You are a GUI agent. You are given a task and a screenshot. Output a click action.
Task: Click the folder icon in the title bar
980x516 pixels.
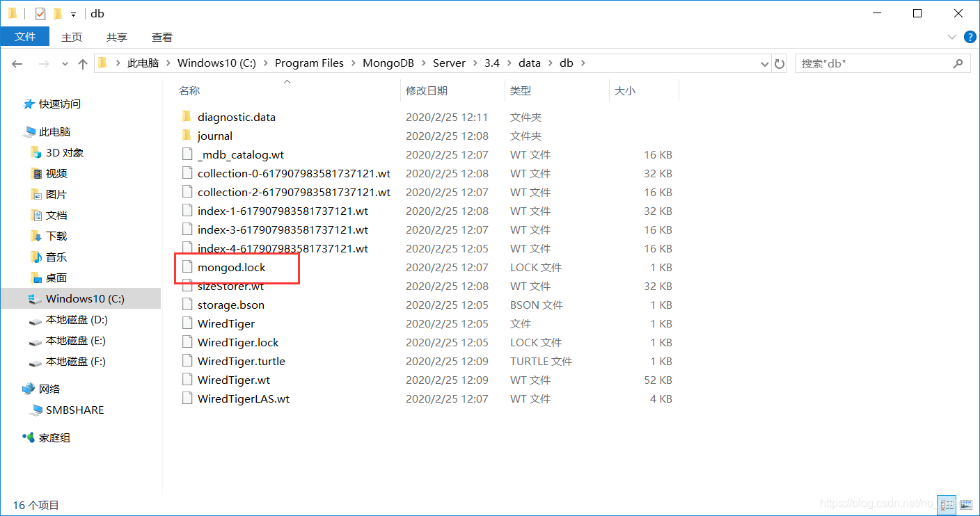pyautogui.click(x=11, y=13)
